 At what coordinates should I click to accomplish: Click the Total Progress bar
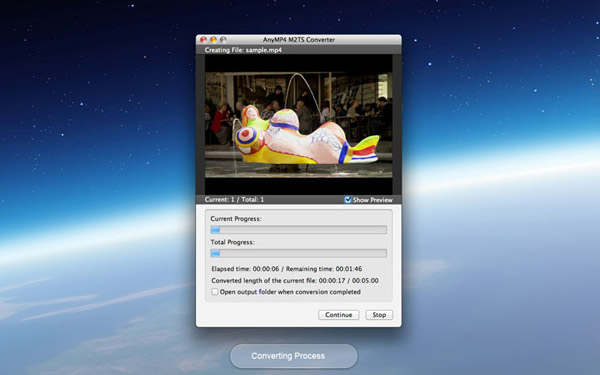click(298, 253)
